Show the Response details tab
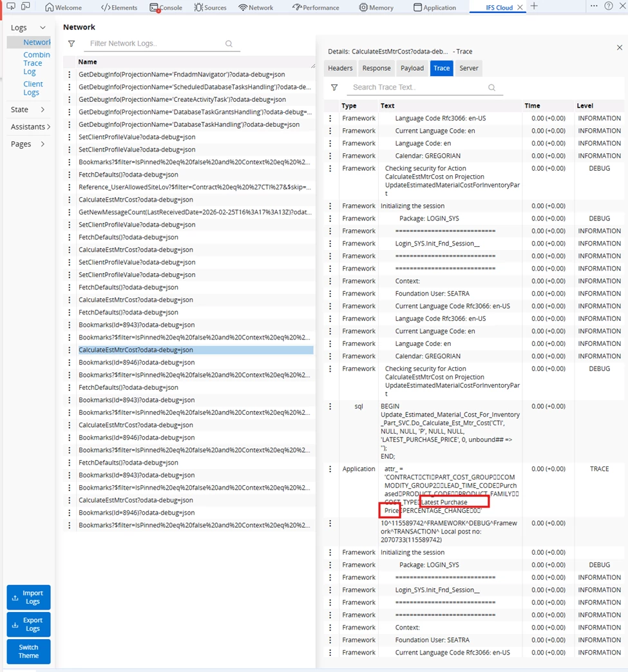628x672 pixels. (377, 68)
